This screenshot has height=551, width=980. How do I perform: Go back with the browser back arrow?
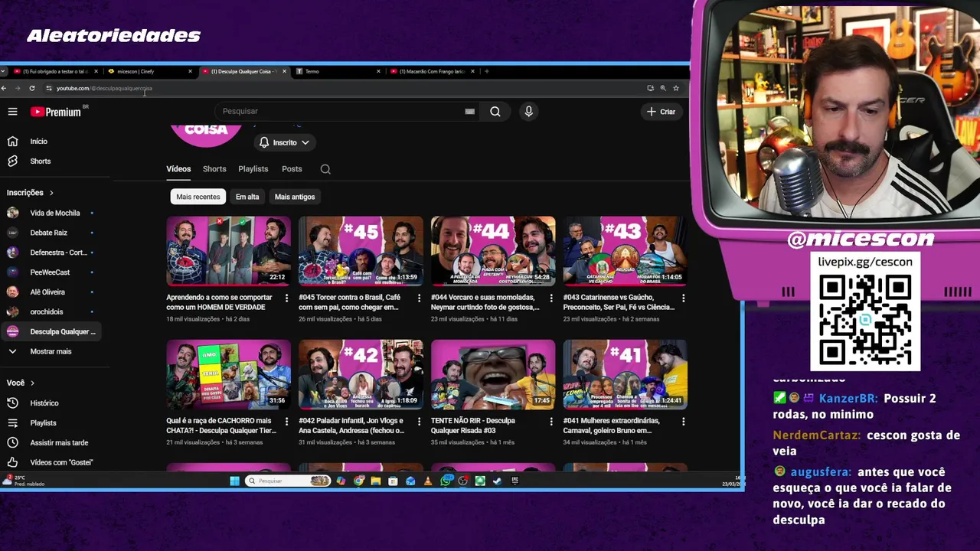tap(4, 89)
